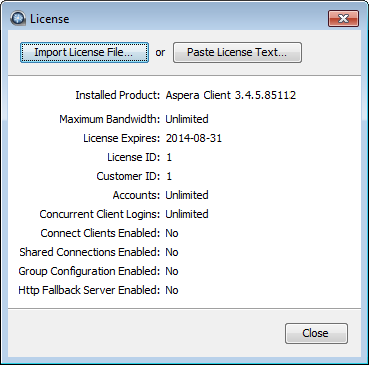Open the Paste License Text dialog
Image resolution: width=369 pixels, height=365 pixels.
click(237, 52)
